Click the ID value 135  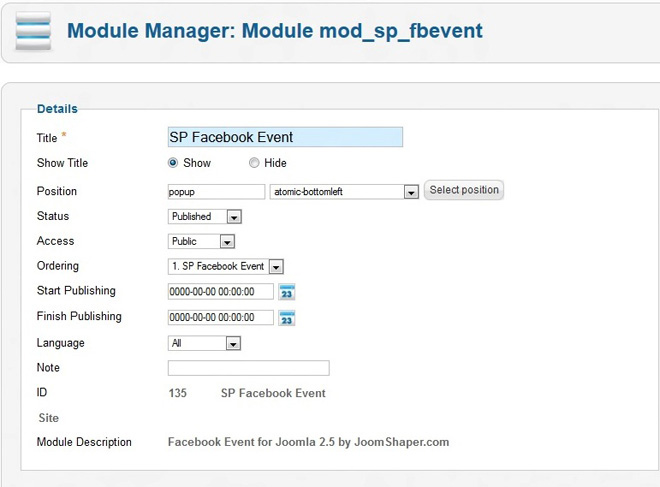point(177,393)
